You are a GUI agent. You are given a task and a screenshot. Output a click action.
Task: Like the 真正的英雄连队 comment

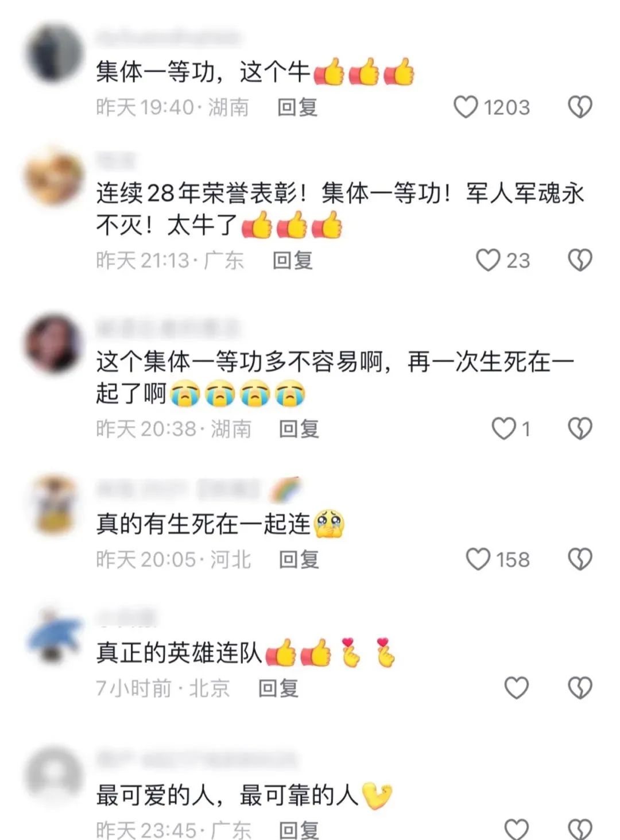tap(516, 687)
